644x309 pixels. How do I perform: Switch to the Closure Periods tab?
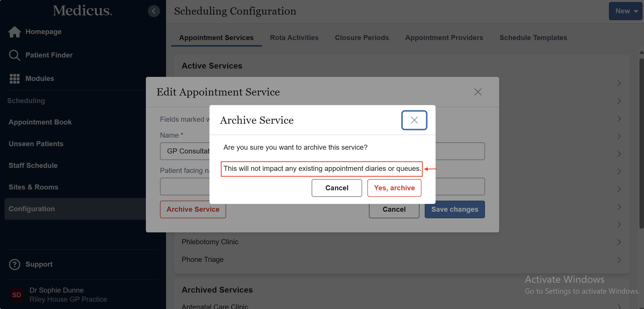(x=362, y=38)
